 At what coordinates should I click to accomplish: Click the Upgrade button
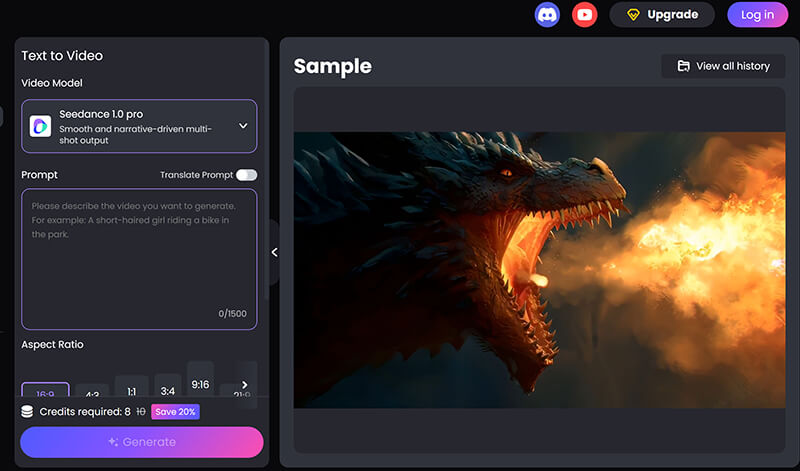[661, 15]
